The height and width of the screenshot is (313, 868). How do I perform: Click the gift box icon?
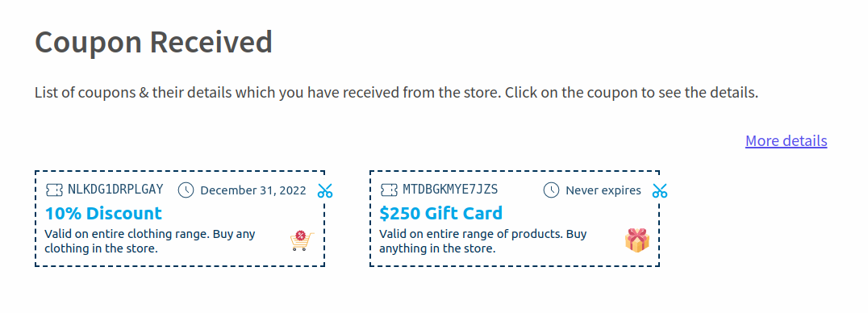point(636,240)
